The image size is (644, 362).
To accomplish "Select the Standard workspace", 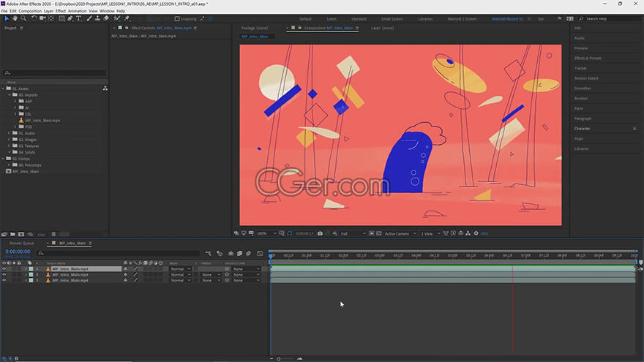I will tap(359, 19).
